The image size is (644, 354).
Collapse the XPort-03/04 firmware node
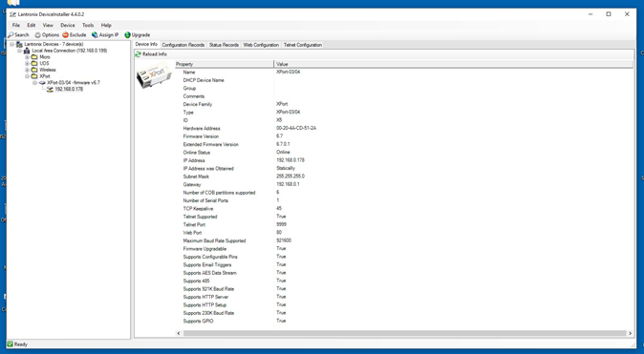click(x=34, y=82)
